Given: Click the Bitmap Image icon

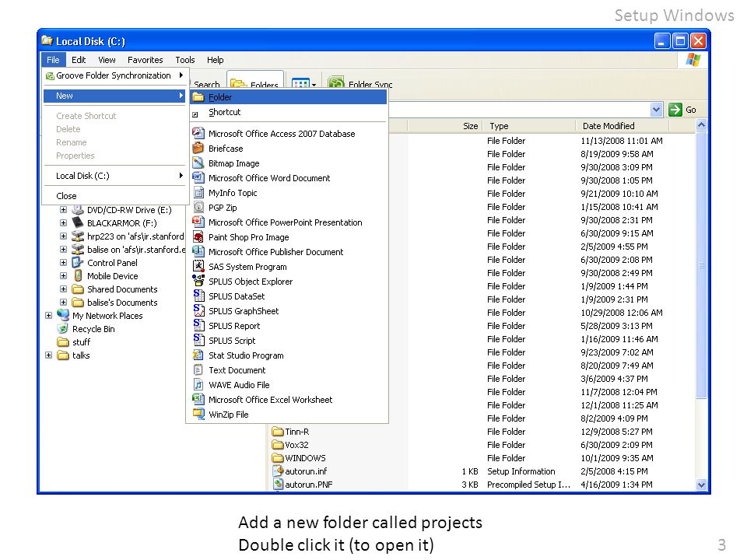Looking at the screenshot, I should [198, 163].
